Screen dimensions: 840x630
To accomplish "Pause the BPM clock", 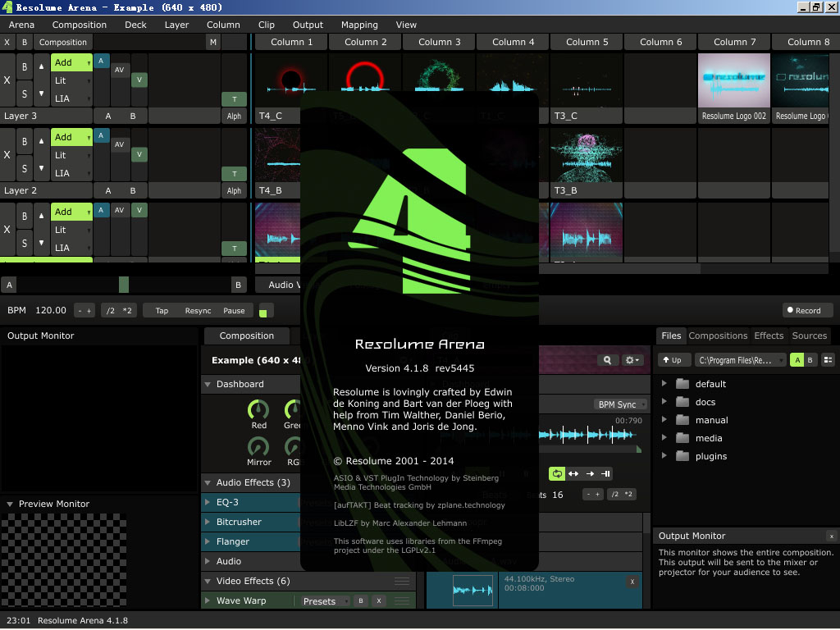I will [x=234, y=311].
